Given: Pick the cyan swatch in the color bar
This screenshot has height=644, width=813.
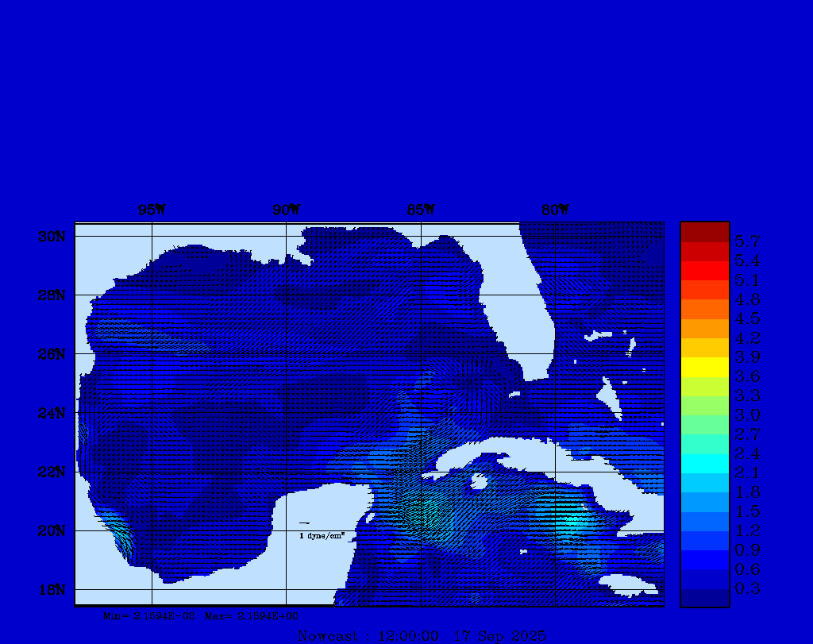Looking at the screenshot, I should [x=704, y=463].
